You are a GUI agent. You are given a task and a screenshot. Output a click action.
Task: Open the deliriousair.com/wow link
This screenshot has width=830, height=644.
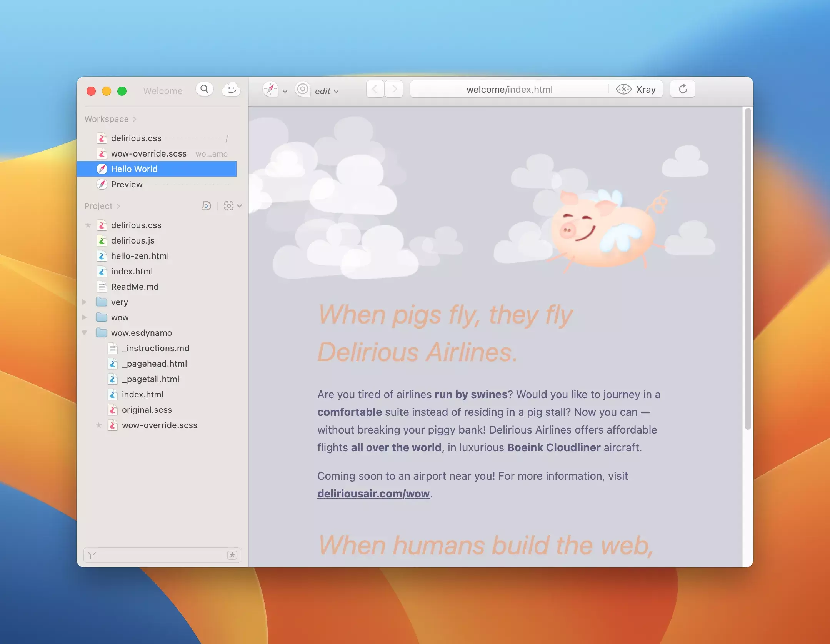(373, 494)
